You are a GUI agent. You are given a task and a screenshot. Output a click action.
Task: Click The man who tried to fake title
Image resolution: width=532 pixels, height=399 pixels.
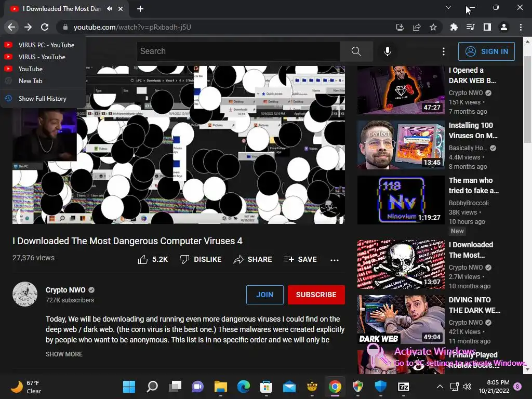click(x=474, y=185)
